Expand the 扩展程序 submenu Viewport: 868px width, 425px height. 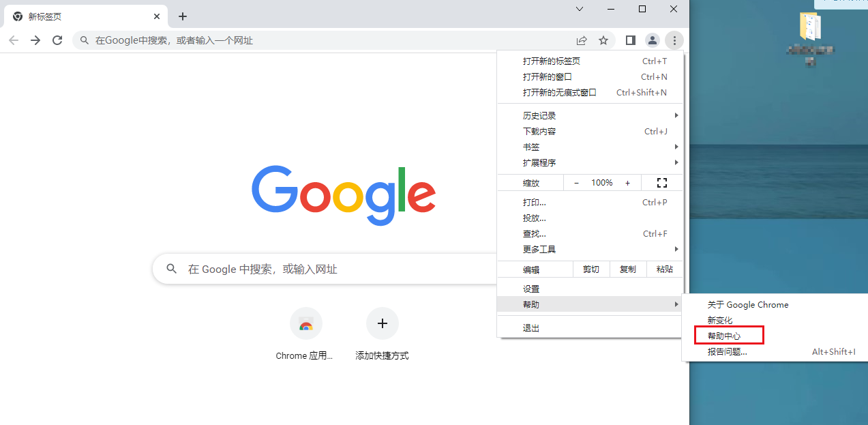point(590,162)
